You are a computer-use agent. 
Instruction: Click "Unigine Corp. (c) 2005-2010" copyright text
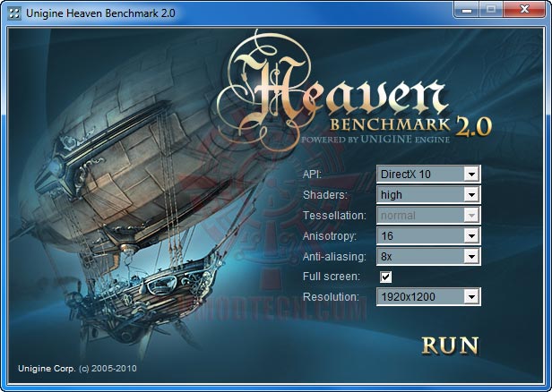77,369
